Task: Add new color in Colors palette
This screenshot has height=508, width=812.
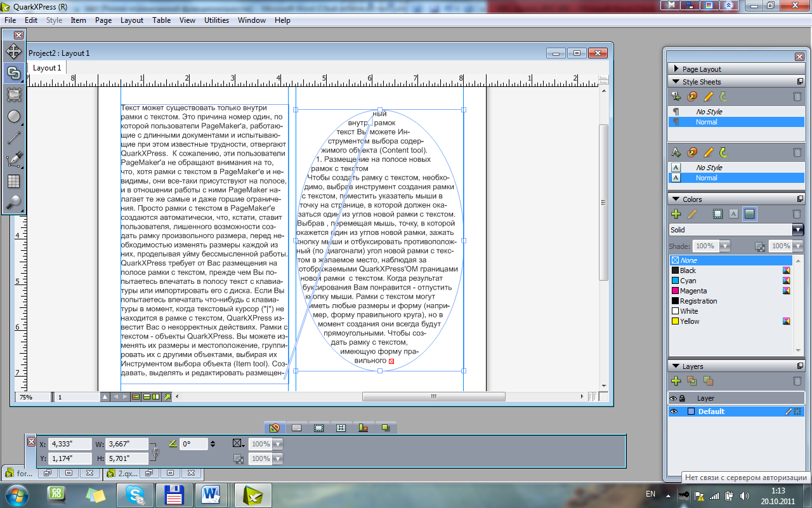Action: (676, 214)
